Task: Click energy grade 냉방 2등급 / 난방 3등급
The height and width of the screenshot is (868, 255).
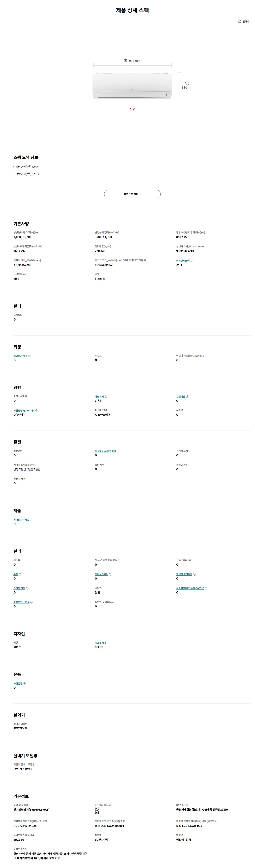Action: click(x=27, y=469)
